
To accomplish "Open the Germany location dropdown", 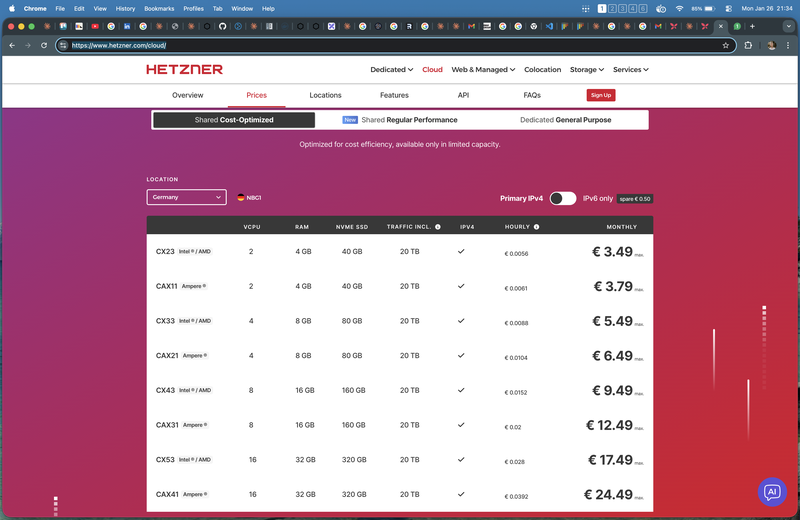I will click(186, 198).
